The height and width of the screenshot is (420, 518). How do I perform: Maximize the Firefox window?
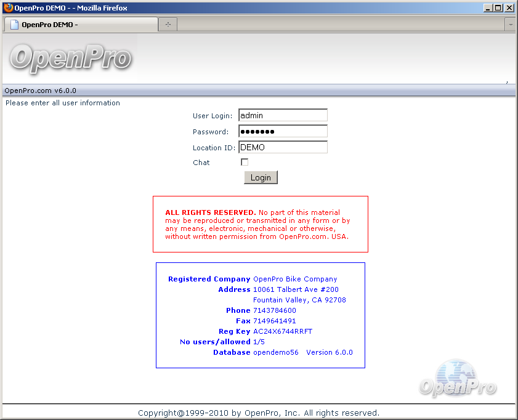[498, 8]
